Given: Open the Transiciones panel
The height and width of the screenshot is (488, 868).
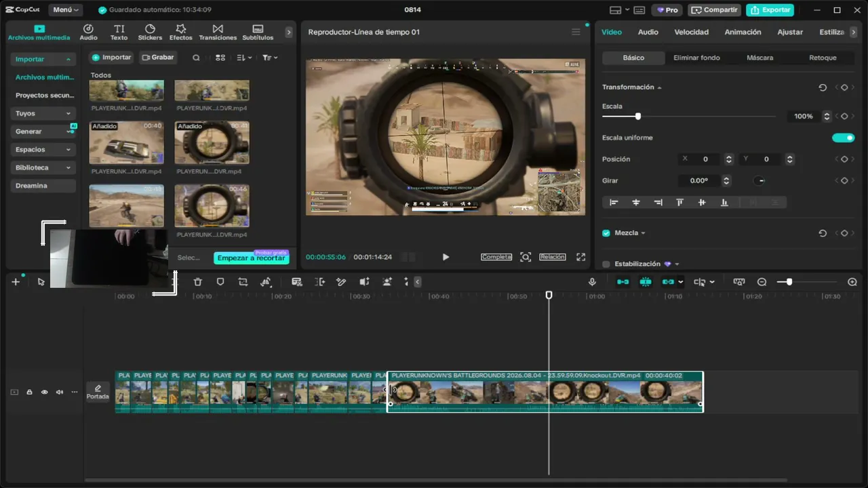Looking at the screenshot, I should coord(218,32).
